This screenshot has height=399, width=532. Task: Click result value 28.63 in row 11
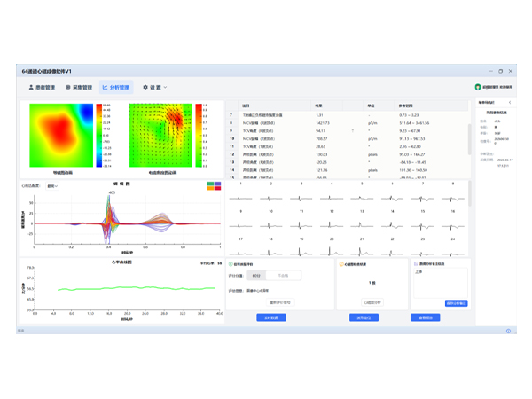(x=321, y=146)
